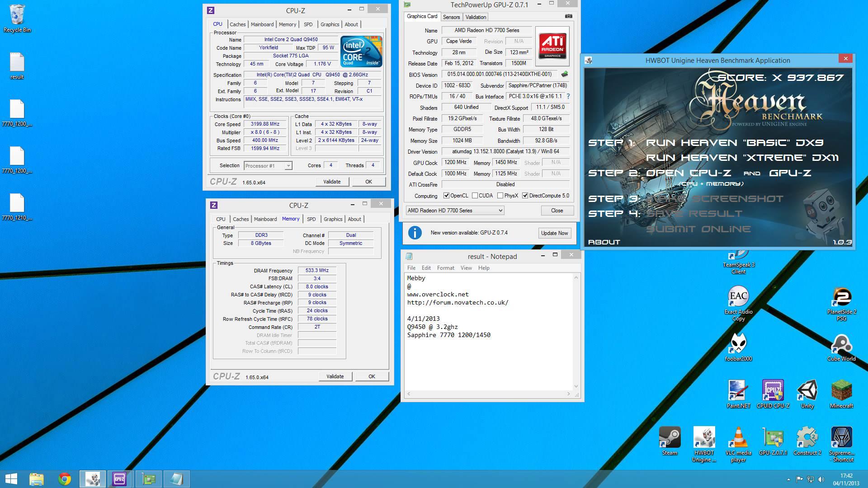Click the BIOS version save chip icon
This screenshot has height=488, width=868.
[x=565, y=74]
